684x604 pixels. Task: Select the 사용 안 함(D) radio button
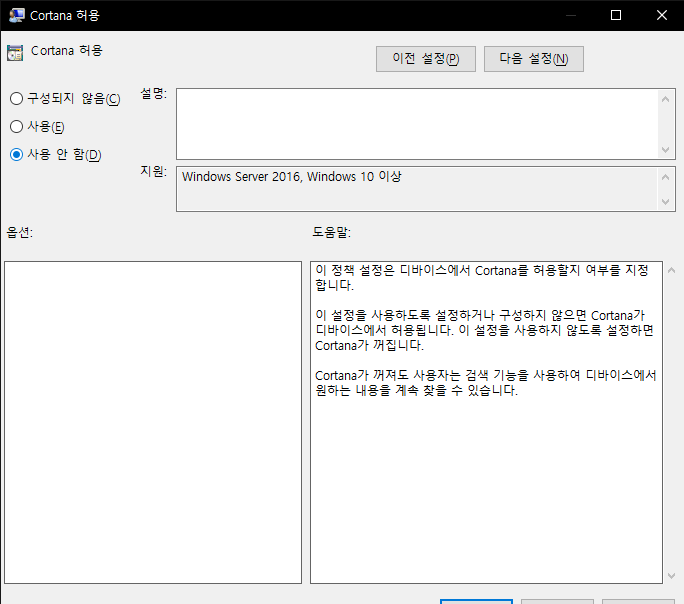click(17, 154)
